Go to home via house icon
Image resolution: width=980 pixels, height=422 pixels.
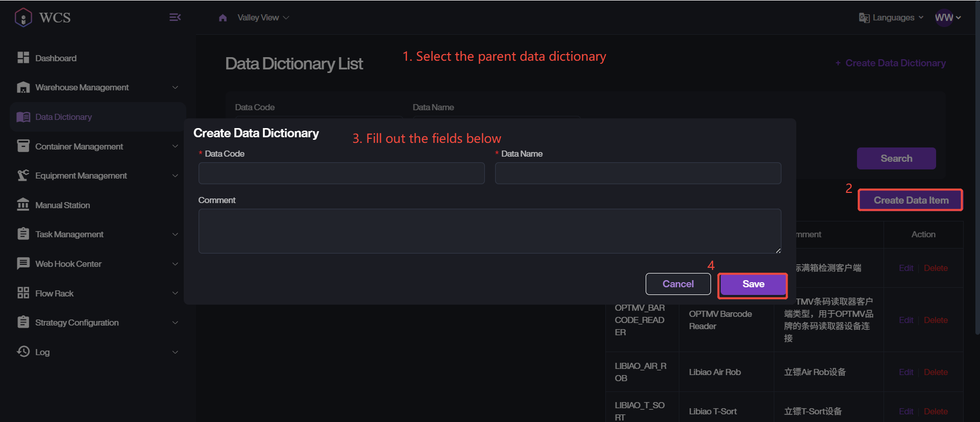coord(223,18)
